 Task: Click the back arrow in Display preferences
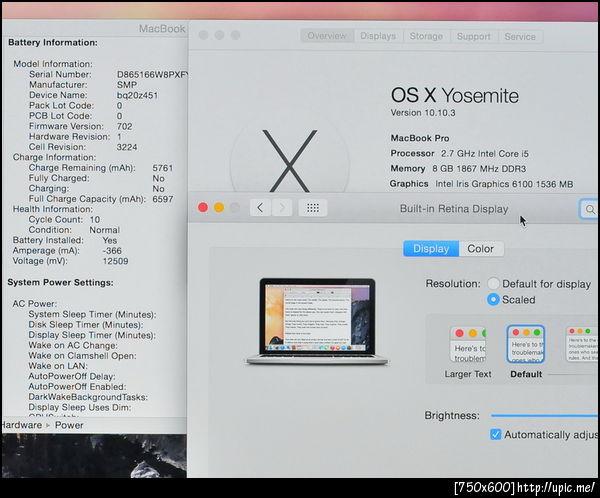coord(260,208)
